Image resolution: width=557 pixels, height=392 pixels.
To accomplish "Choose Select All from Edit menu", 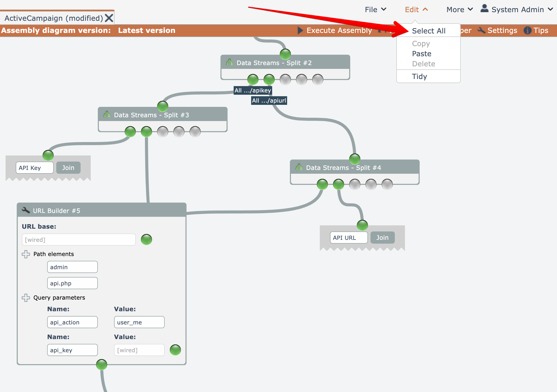I will pyautogui.click(x=429, y=31).
